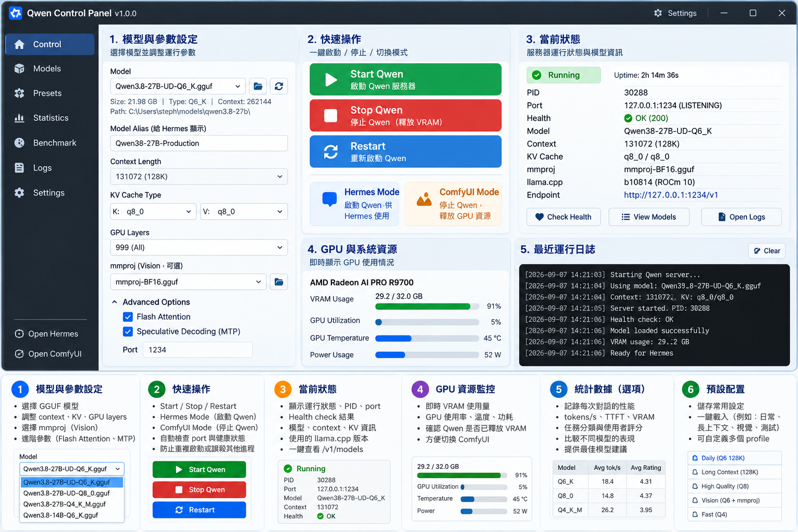798x532 pixels.
Task: Click the small Restart button in card 2
Action: pyautogui.click(x=199, y=510)
